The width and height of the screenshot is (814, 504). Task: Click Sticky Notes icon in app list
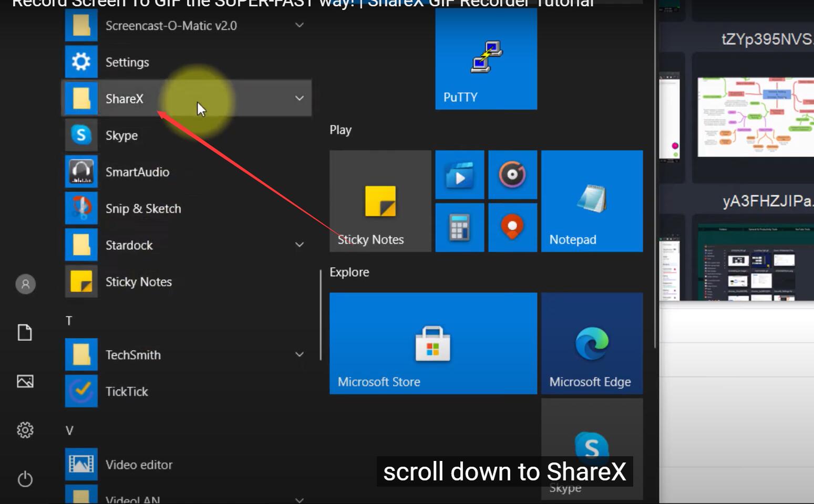tap(81, 281)
